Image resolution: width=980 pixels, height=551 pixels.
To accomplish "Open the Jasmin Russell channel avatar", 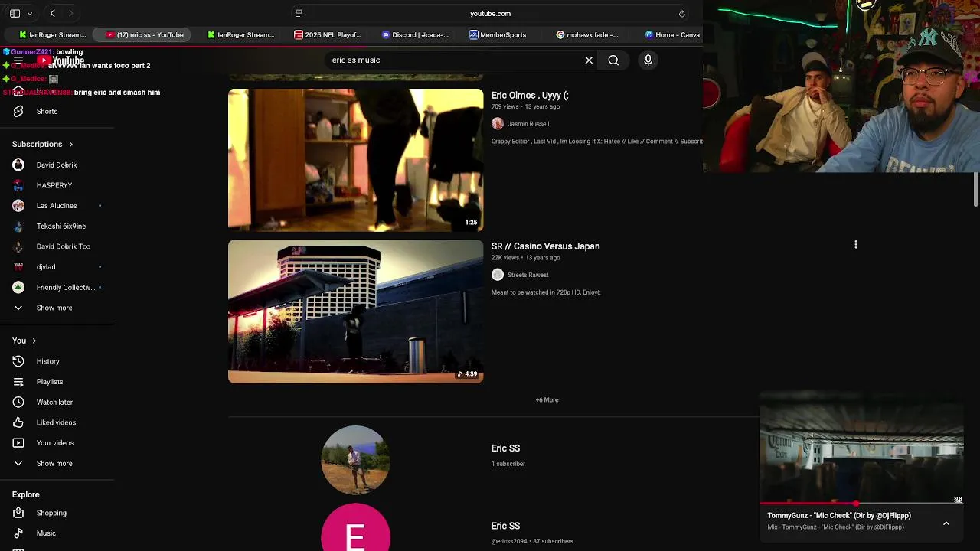I will (498, 124).
